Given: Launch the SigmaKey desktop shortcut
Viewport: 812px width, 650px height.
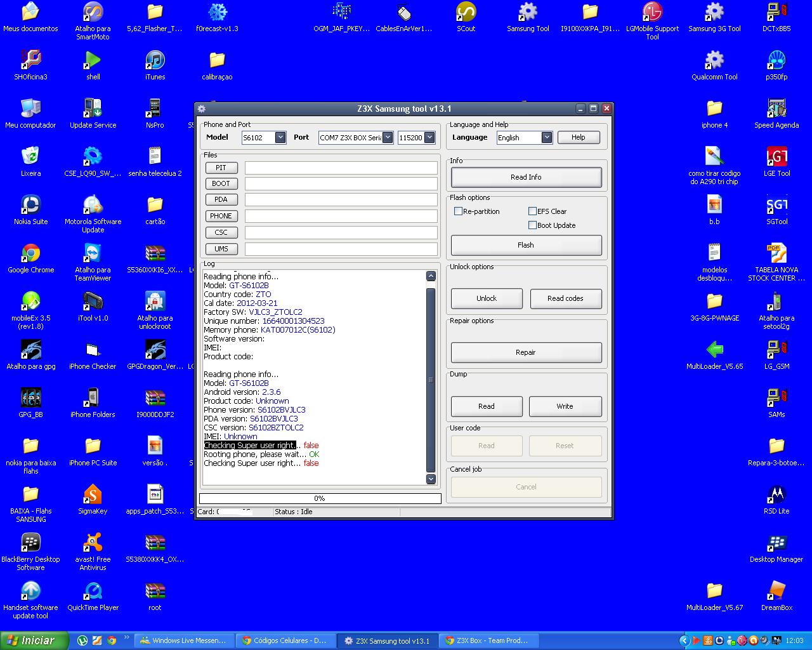Looking at the screenshot, I should (93, 500).
